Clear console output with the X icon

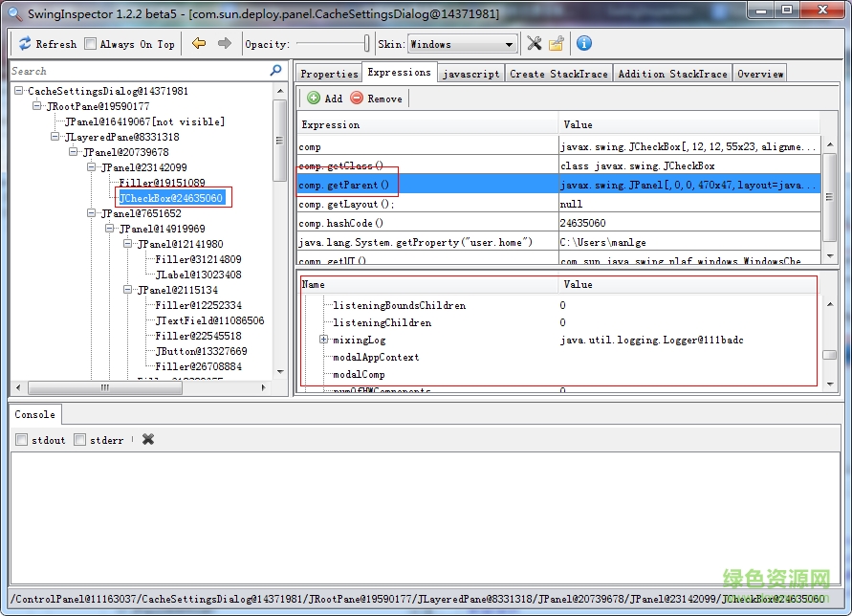[x=149, y=439]
